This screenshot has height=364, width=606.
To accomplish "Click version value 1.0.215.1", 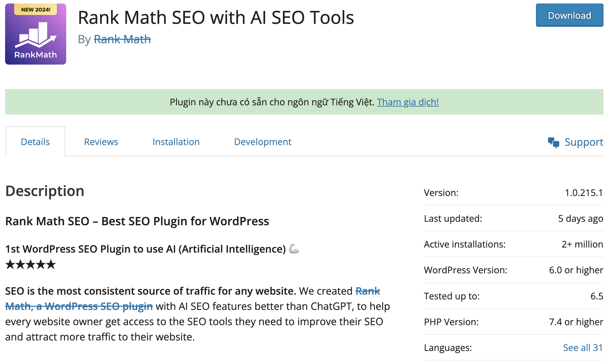I will [x=584, y=192].
